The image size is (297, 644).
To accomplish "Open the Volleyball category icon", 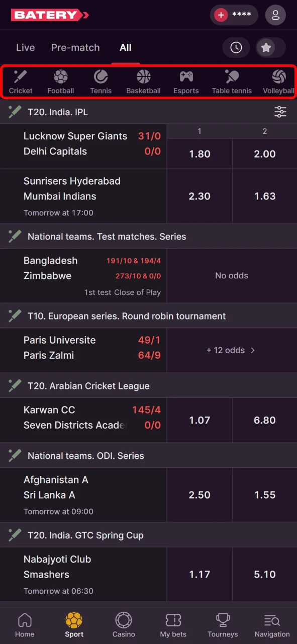I will (x=278, y=76).
